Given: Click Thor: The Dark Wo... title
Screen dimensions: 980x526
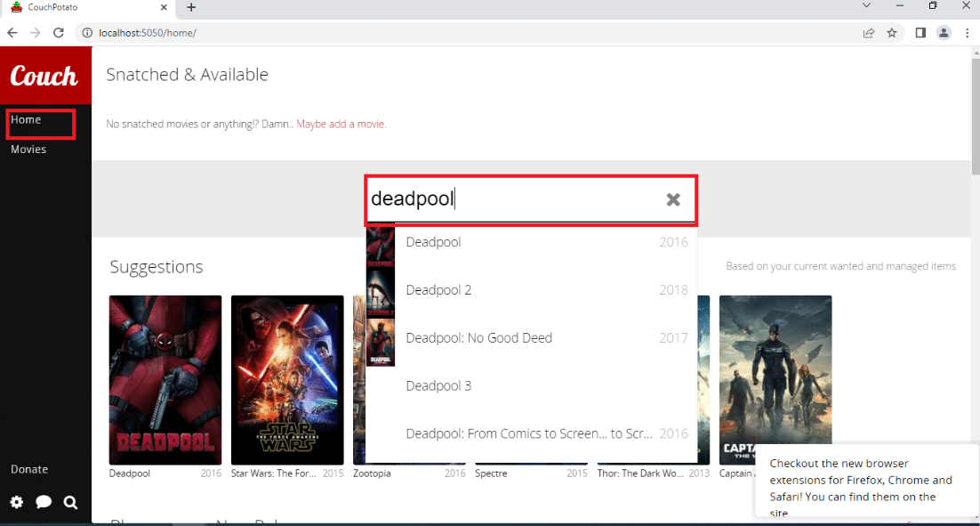Looking at the screenshot, I should (x=640, y=473).
